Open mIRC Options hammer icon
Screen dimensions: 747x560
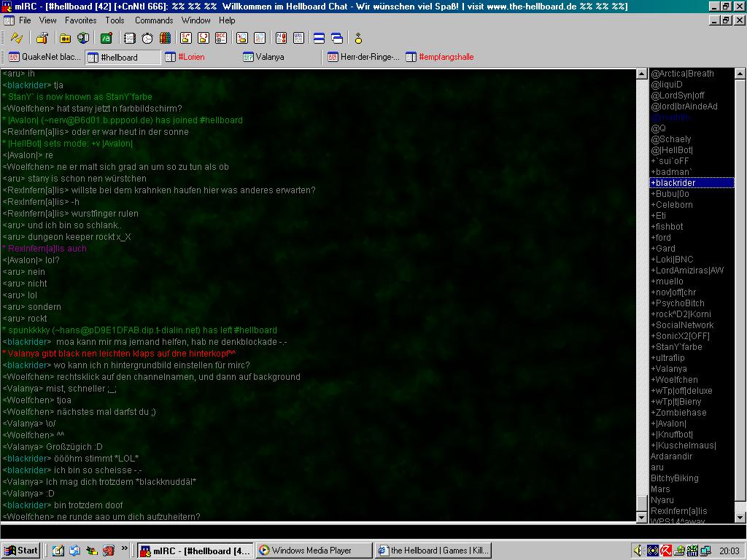click(42, 38)
